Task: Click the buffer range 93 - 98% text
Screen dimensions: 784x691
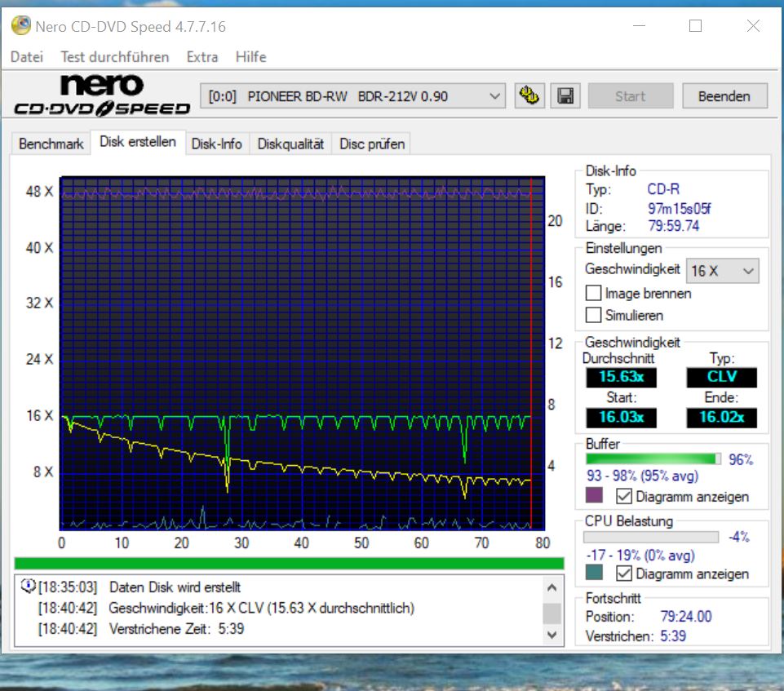Action: point(643,476)
